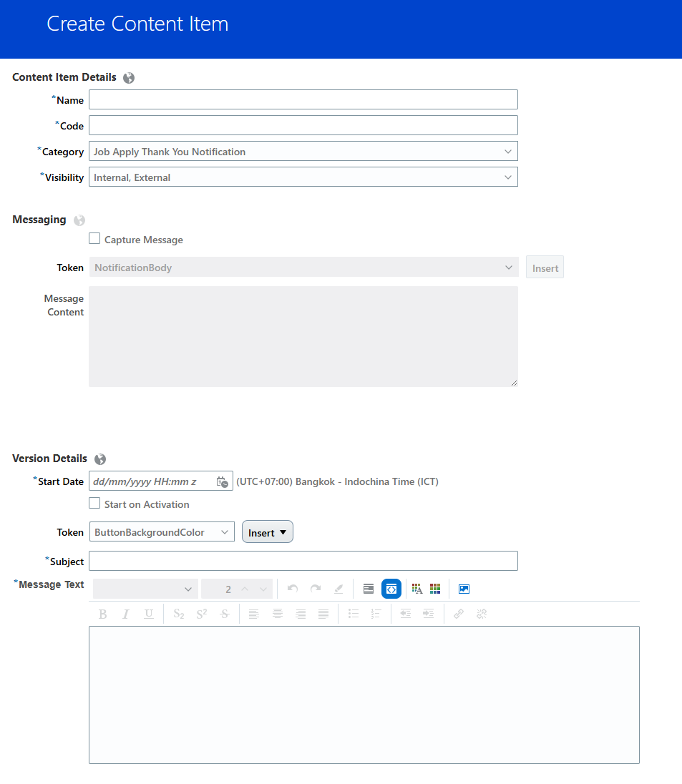Click the globe icon beside Messaging

(x=79, y=220)
